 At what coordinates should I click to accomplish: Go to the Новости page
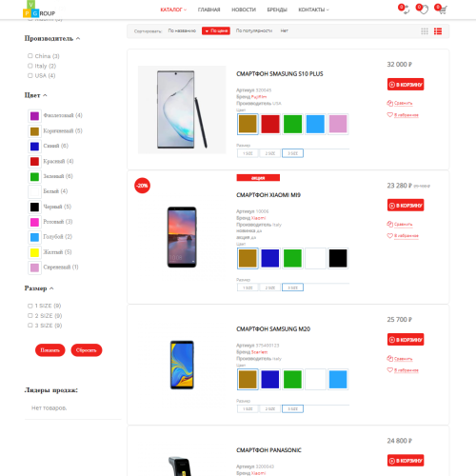pyautogui.click(x=244, y=10)
